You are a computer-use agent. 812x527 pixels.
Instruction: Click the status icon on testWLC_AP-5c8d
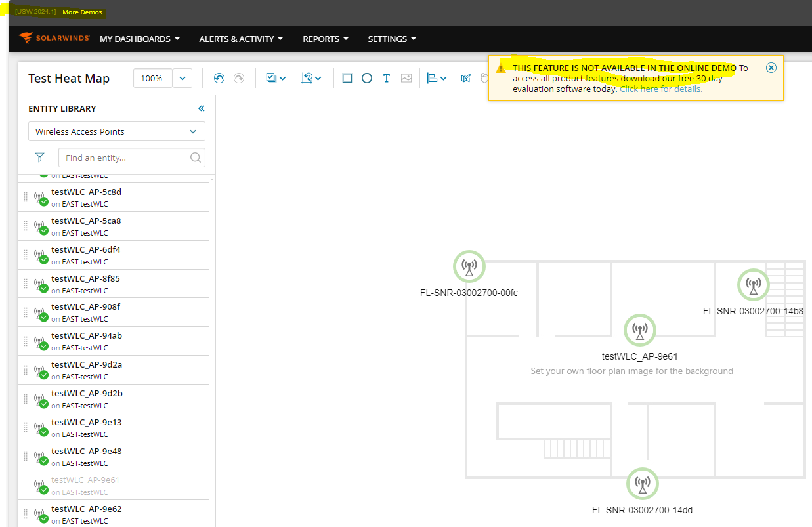(x=43, y=201)
